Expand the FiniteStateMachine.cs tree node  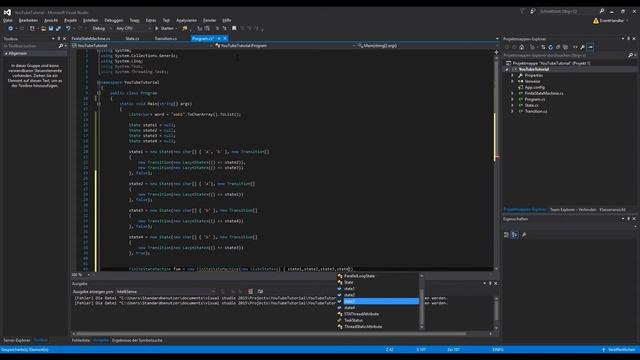[513, 93]
